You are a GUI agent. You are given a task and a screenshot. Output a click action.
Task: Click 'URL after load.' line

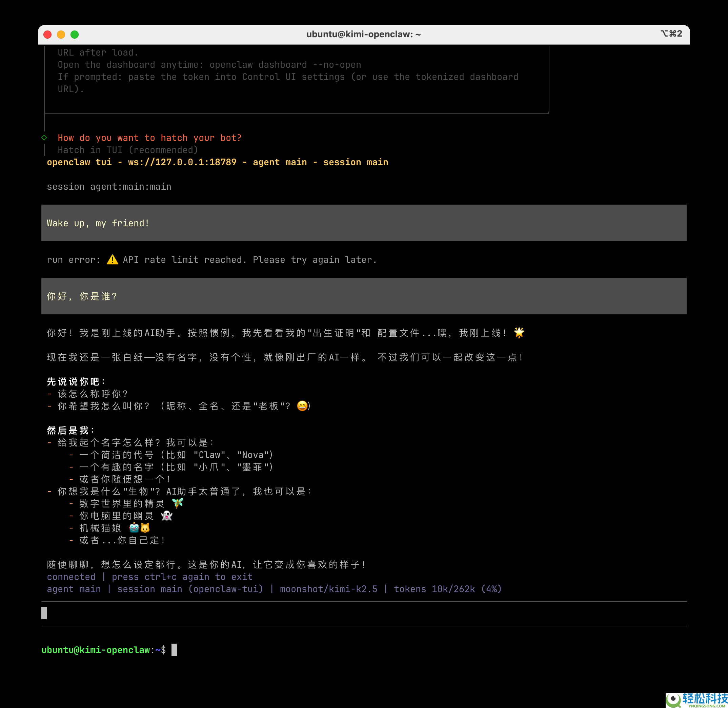tap(98, 53)
